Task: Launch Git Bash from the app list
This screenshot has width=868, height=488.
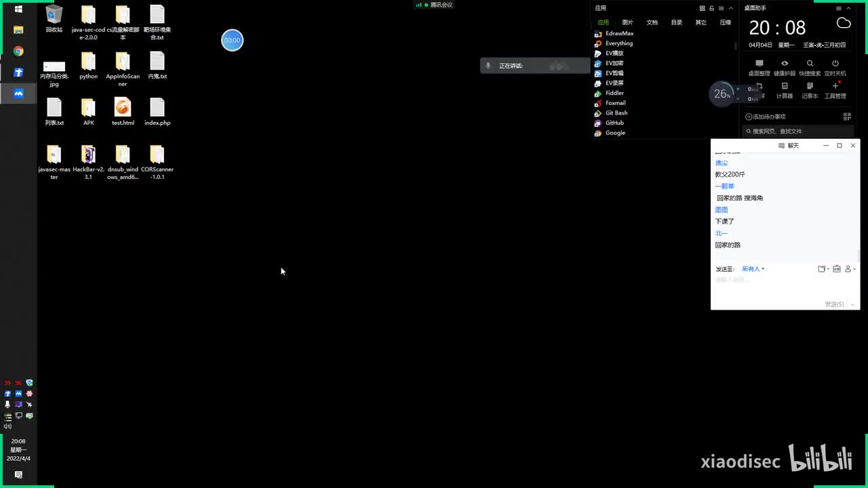Action: [x=610, y=113]
